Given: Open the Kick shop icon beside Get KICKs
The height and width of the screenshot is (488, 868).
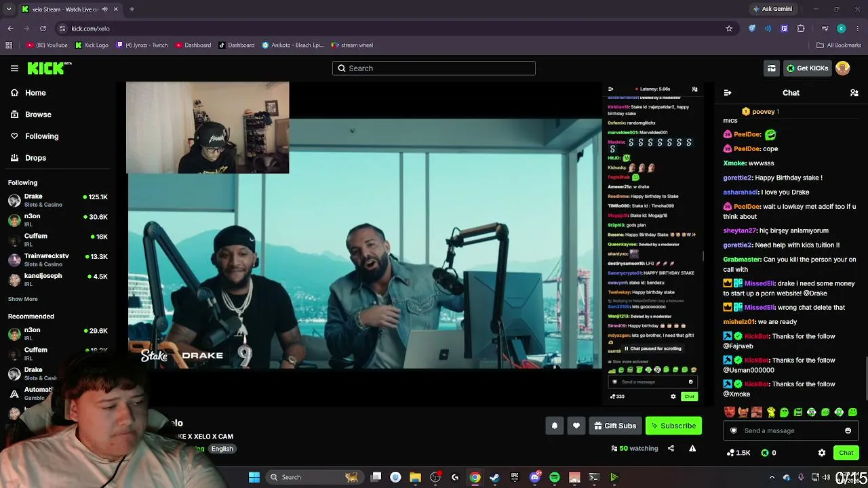Looking at the screenshot, I should point(771,68).
